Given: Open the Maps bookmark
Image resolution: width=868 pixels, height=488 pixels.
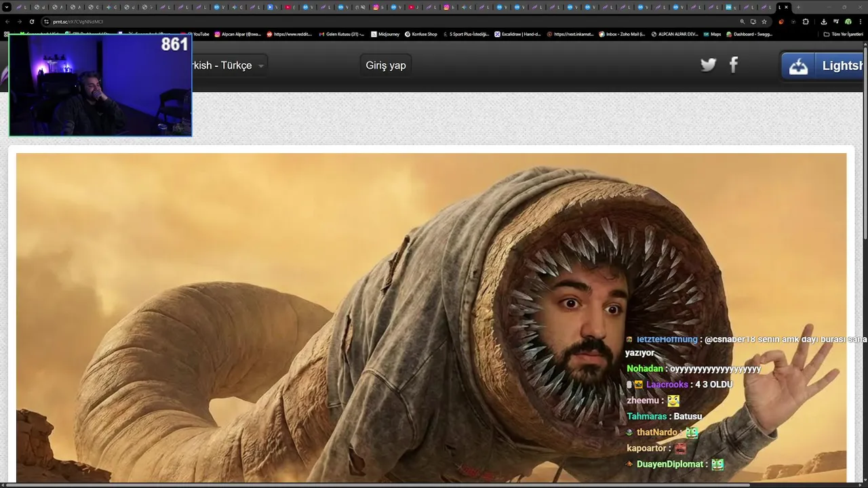Looking at the screenshot, I should pyautogui.click(x=712, y=34).
